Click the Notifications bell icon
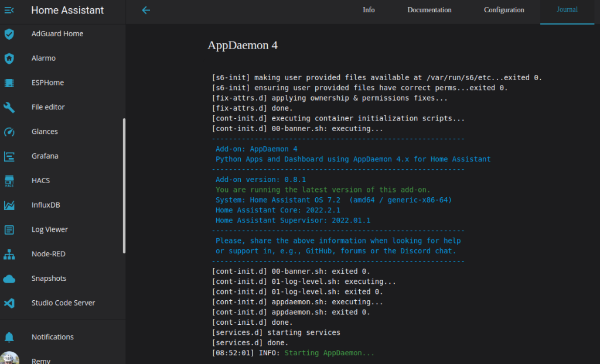Viewport: 600px width, 364px height. pyautogui.click(x=9, y=337)
